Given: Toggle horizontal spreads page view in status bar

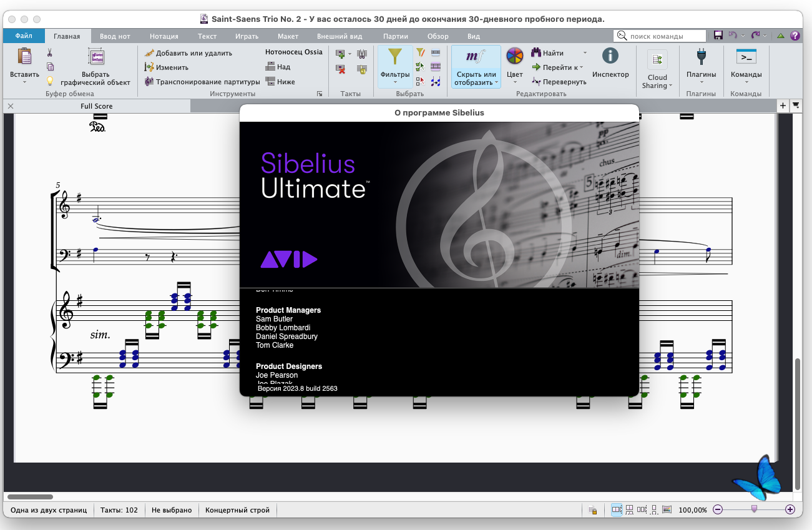Looking at the screenshot, I should pyautogui.click(x=617, y=510).
